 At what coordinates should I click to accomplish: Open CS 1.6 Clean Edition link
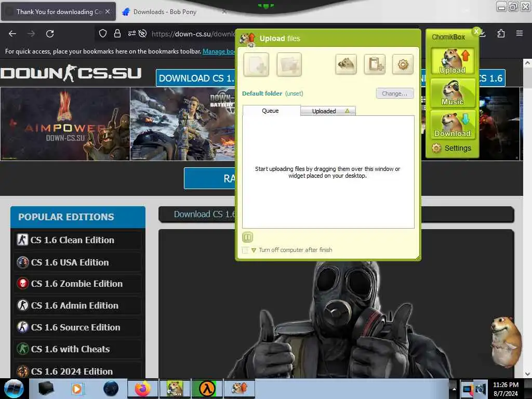78,240
